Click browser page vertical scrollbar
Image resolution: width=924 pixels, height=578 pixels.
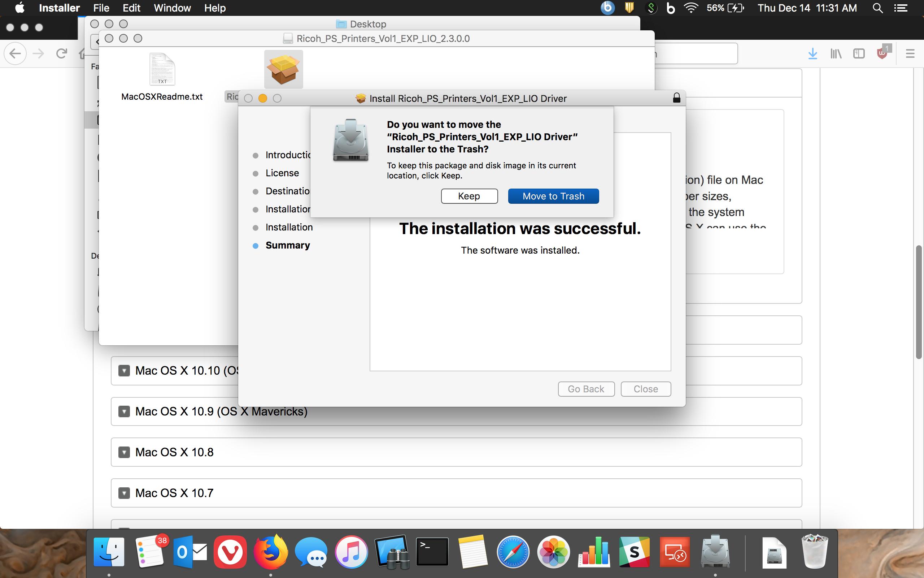click(x=919, y=302)
